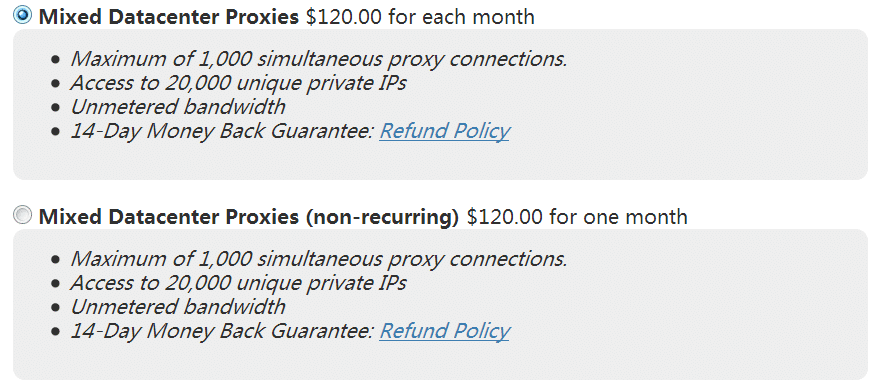Select the recurring Mixed Datacenter Proxies radio button
This screenshot has height=387, width=879.
[x=22, y=15]
